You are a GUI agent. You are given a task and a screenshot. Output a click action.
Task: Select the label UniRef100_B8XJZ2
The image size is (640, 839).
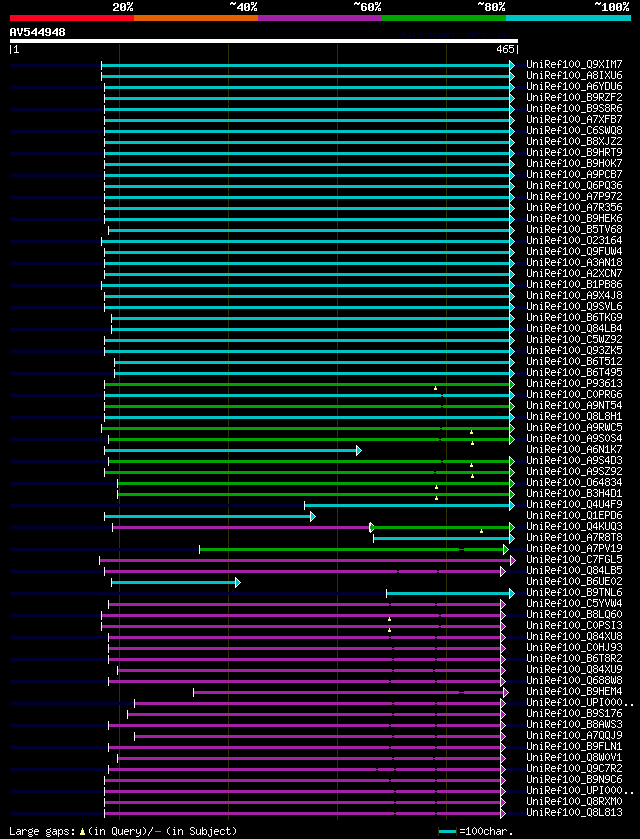click(x=574, y=141)
